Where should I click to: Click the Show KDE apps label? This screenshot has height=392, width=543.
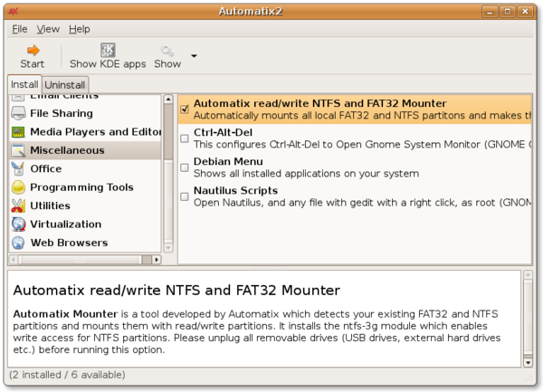[x=108, y=64]
